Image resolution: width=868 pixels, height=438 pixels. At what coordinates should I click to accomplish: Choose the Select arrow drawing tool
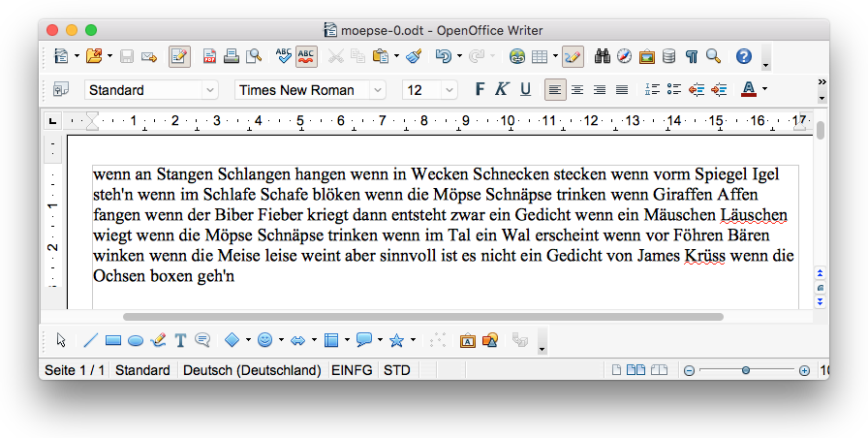61,340
